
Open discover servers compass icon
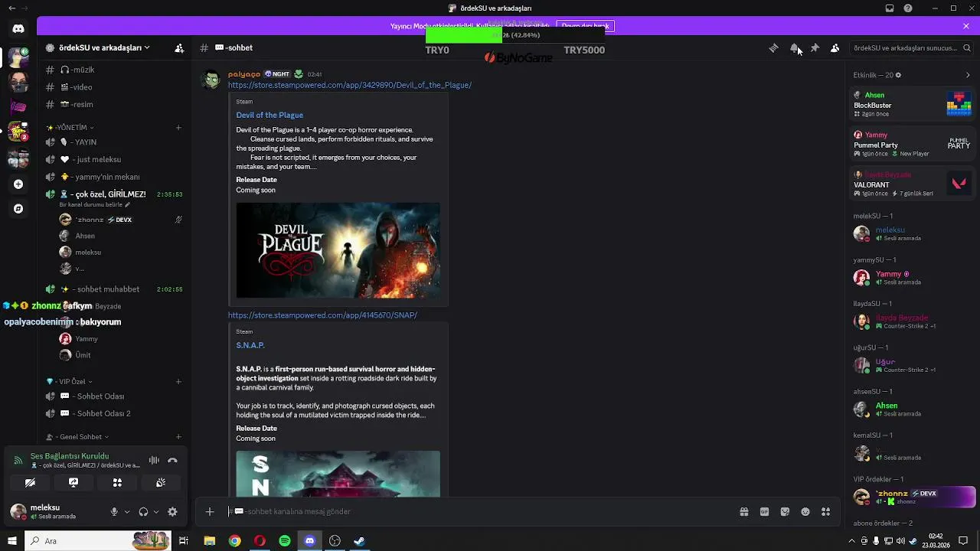pos(18,208)
